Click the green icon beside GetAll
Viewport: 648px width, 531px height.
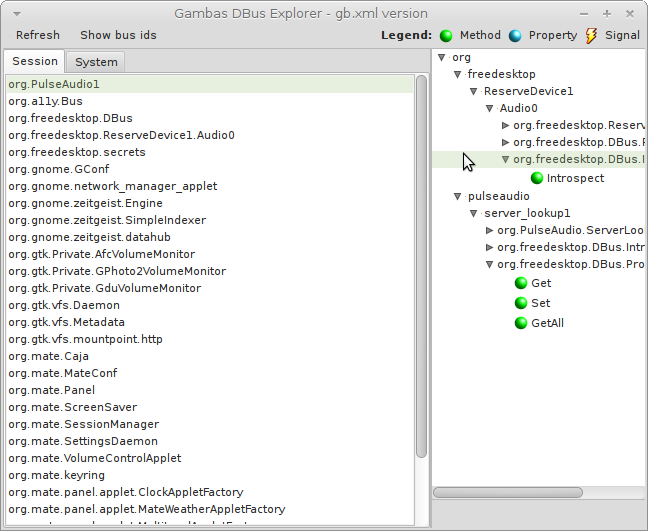521,323
